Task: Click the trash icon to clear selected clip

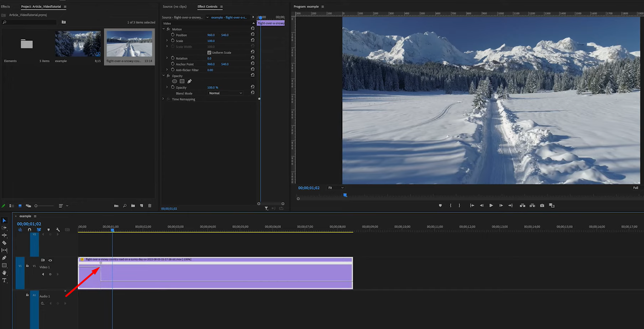Action: pyautogui.click(x=150, y=206)
